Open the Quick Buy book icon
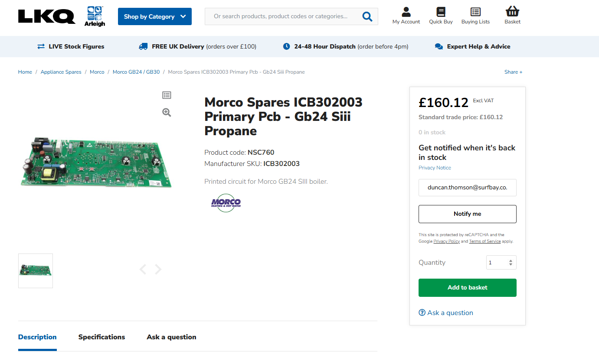The width and height of the screenshot is (599, 364). (x=441, y=12)
